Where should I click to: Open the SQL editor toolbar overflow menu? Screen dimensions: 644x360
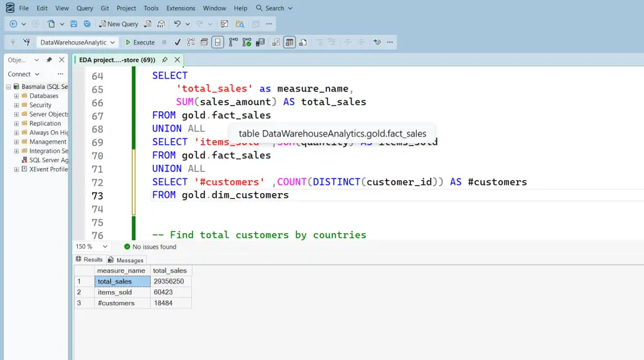[390, 43]
